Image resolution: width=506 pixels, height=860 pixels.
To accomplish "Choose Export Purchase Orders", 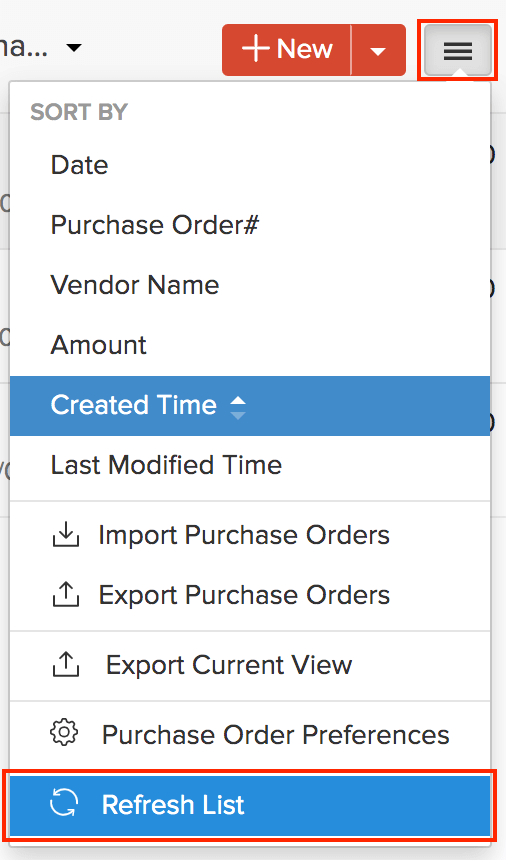I will pyautogui.click(x=250, y=595).
